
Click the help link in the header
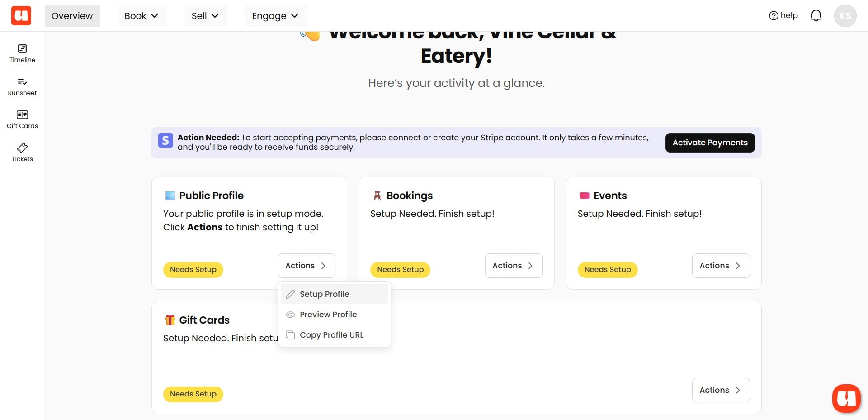[783, 16]
